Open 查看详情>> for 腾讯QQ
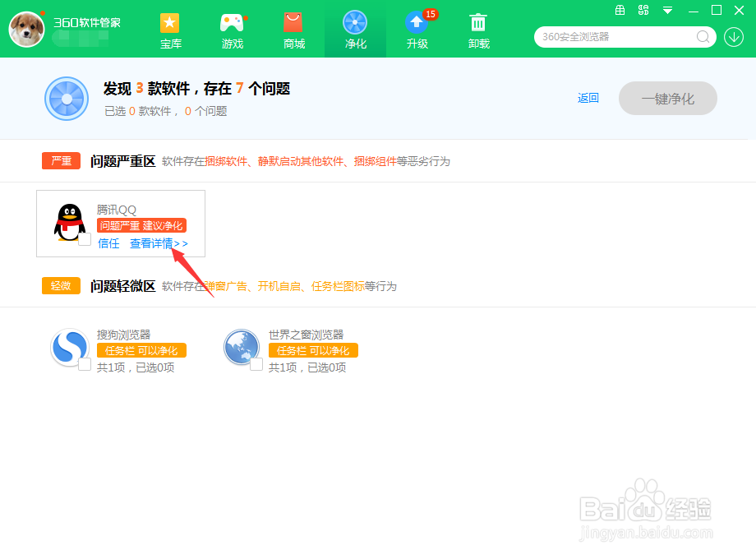 point(159,243)
